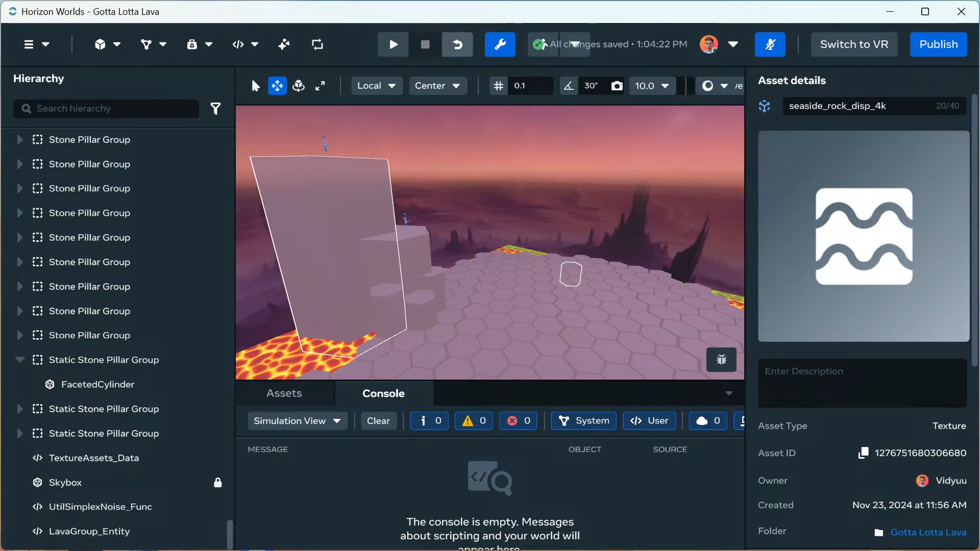Toggle User messages filter in console

point(649,421)
